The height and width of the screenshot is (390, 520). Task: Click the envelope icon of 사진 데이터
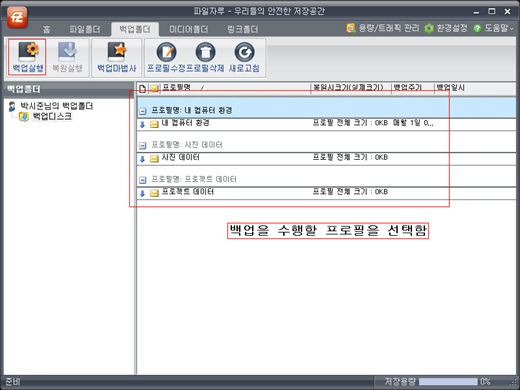pyautogui.click(x=154, y=159)
